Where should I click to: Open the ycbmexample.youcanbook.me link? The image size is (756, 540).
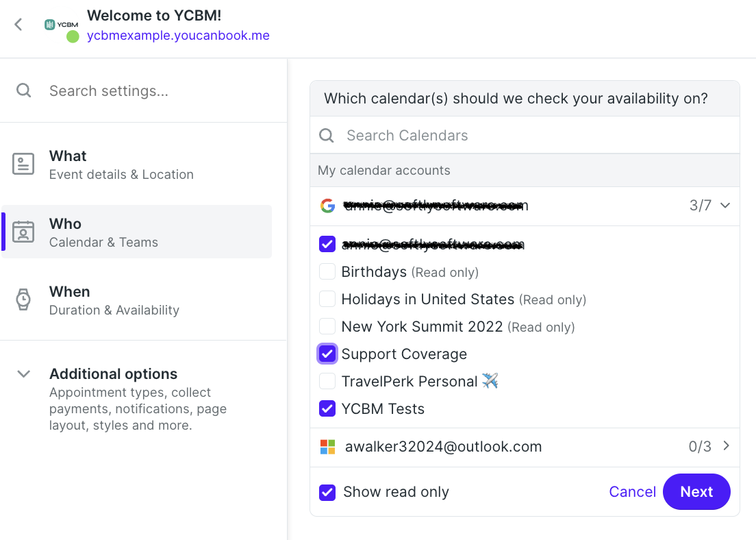pos(178,36)
